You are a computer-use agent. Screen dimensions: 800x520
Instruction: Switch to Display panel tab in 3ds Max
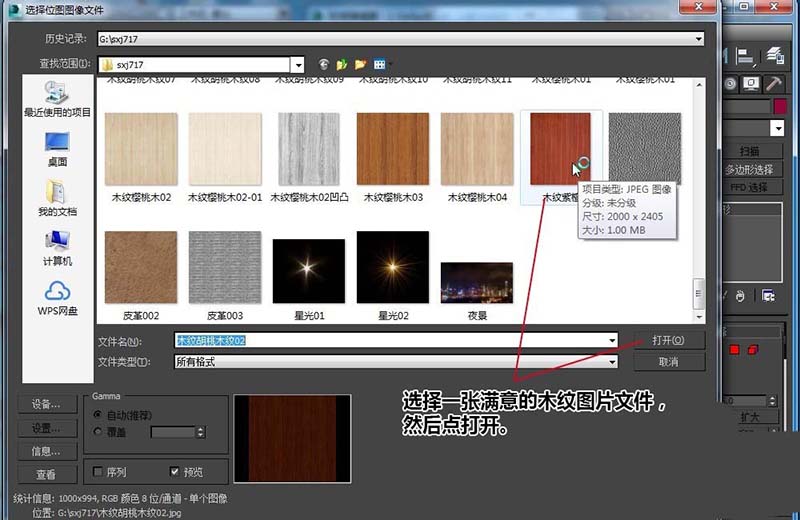[751, 84]
